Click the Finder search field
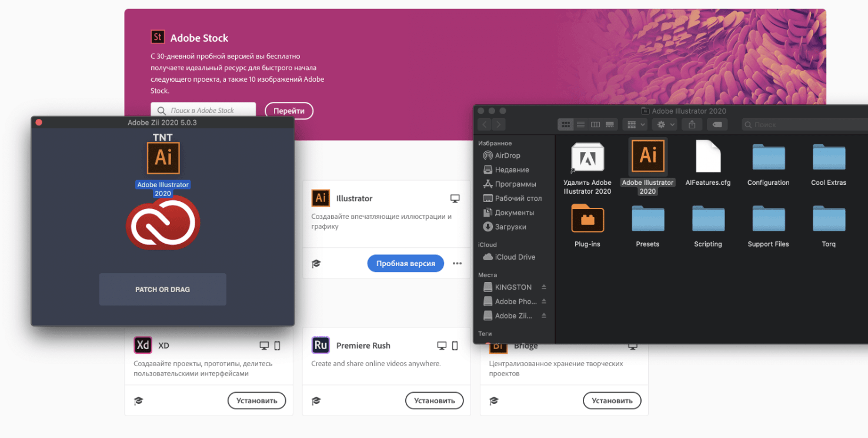The width and height of the screenshot is (868, 438). coord(804,125)
